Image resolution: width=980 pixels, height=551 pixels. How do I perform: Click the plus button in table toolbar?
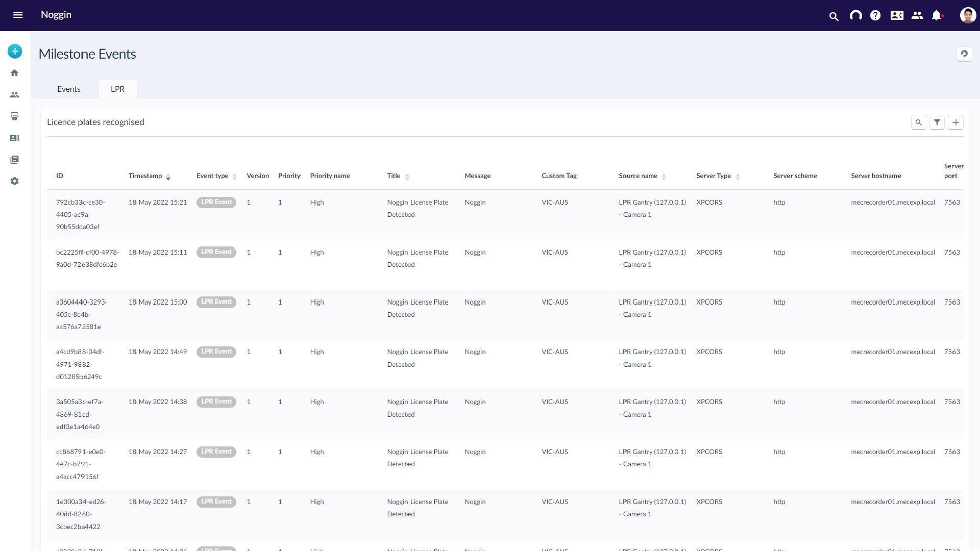[955, 122]
